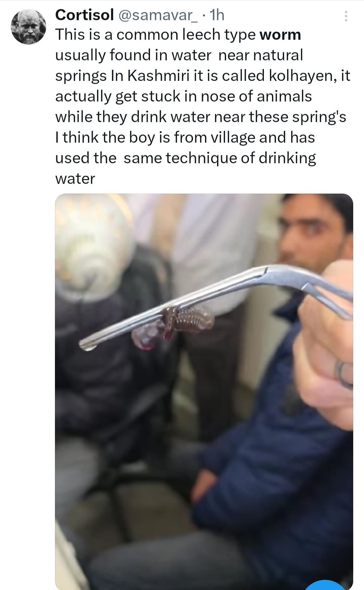The width and height of the screenshot is (364, 590).
Task: Open the tweet's three-dot more options menu
Action: [x=345, y=16]
